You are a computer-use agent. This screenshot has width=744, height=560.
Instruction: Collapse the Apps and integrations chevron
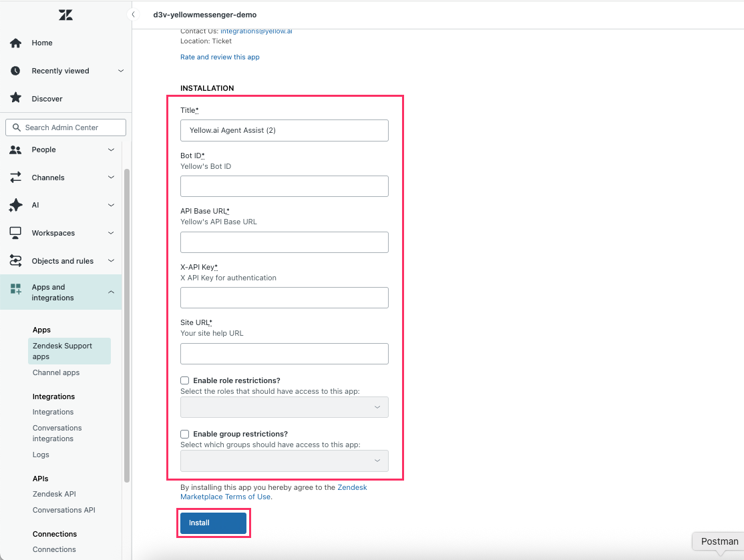pos(111,292)
